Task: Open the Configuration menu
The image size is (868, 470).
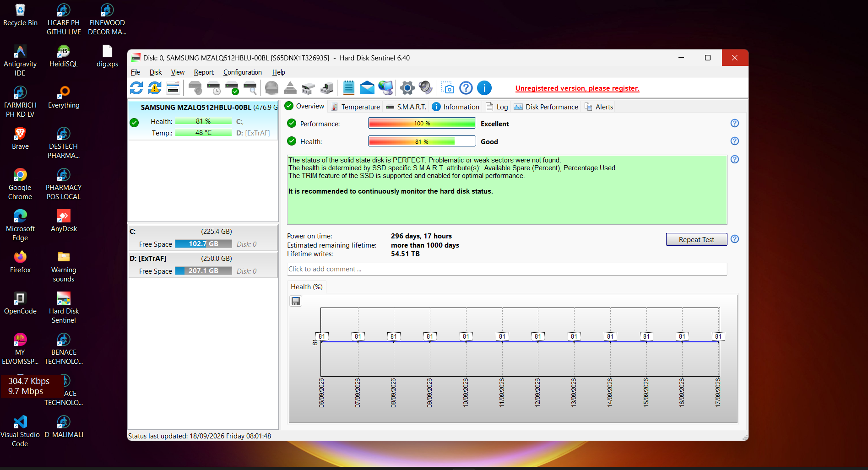Action: (243, 72)
